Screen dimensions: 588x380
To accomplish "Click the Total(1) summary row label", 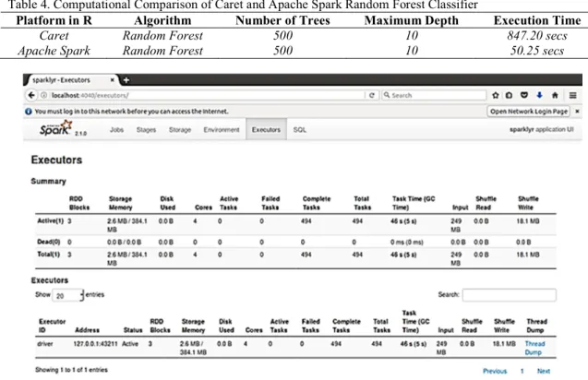I will (x=48, y=255).
